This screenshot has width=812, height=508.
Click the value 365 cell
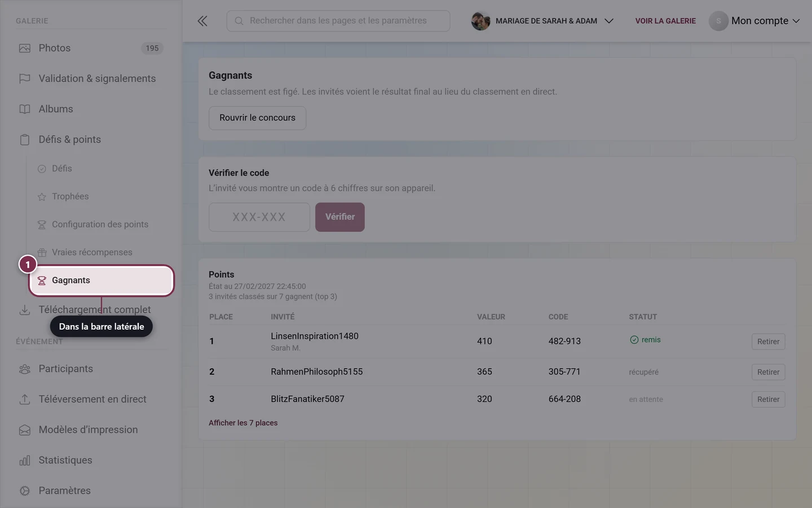[484, 371]
